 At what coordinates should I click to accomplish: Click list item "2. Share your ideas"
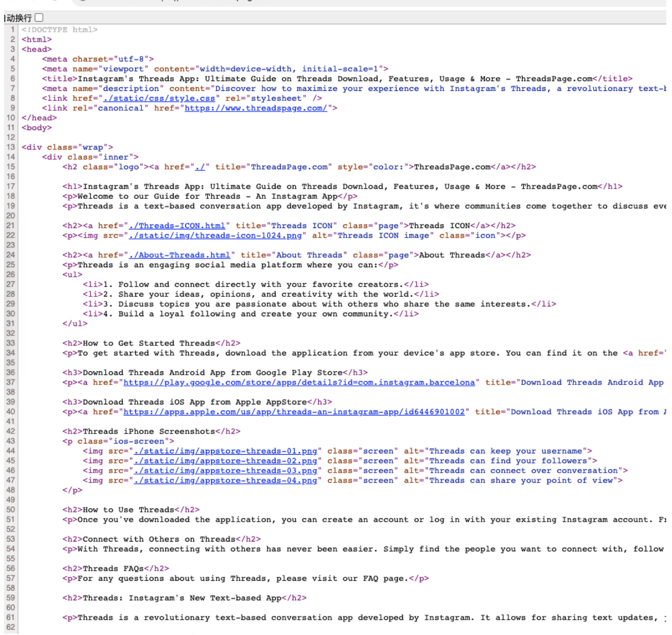click(x=261, y=294)
